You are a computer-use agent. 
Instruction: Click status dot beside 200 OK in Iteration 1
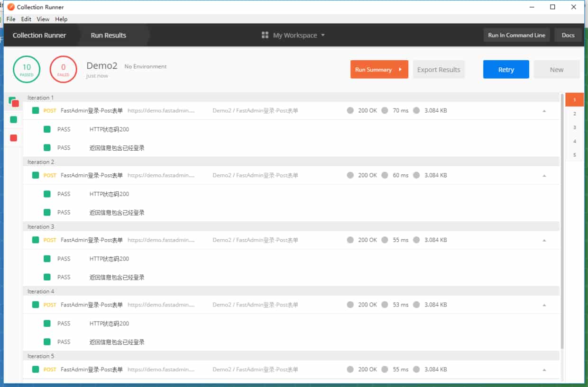(350, 110)
